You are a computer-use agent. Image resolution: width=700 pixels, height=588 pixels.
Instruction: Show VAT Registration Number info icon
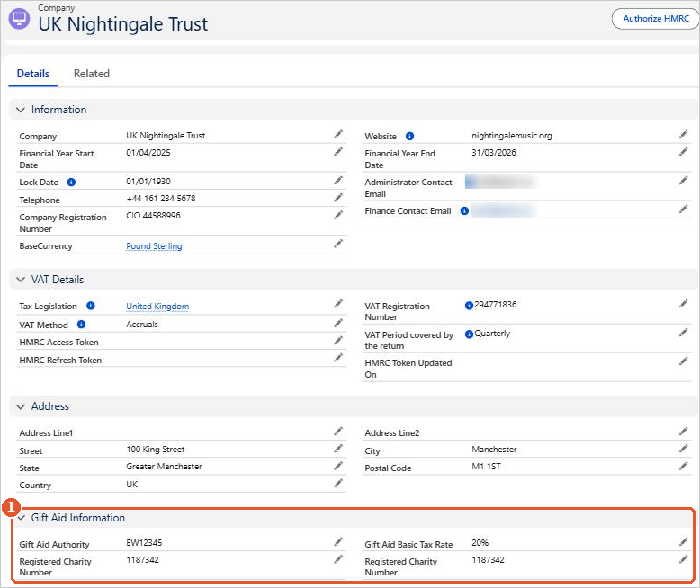pos(469,306)
